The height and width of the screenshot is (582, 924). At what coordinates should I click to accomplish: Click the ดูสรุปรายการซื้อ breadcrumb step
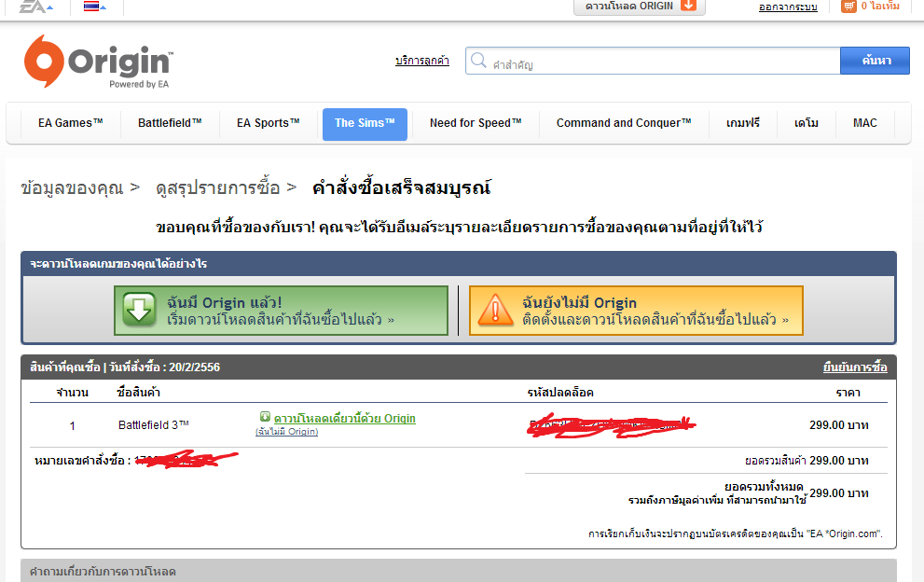point(217,188)
